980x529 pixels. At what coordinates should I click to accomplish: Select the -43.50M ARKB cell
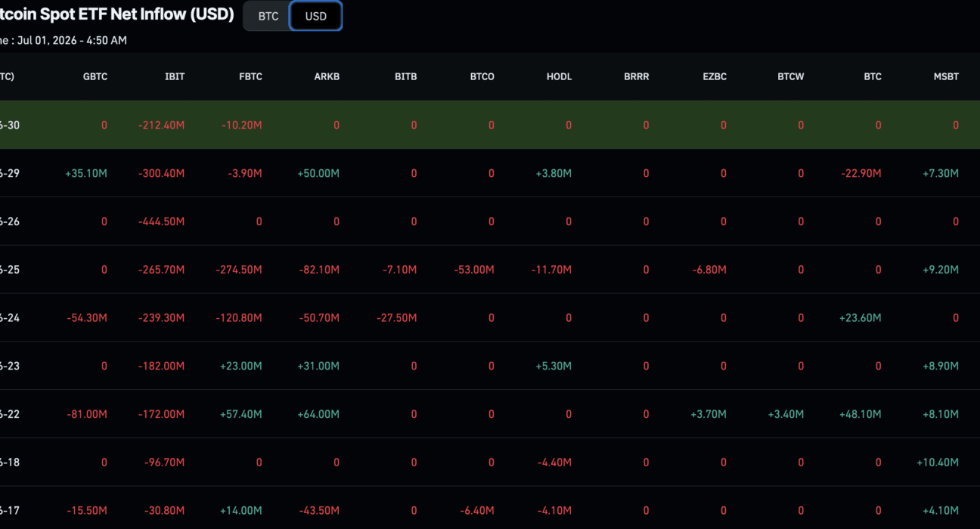click(x=319, y=511)
